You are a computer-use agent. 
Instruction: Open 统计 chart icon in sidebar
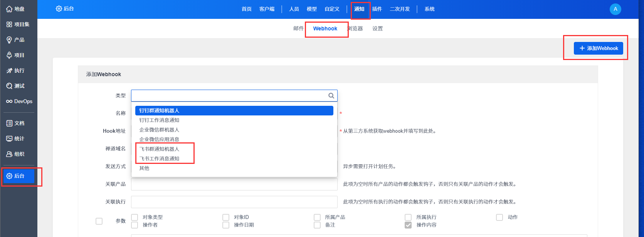(9, 139)
